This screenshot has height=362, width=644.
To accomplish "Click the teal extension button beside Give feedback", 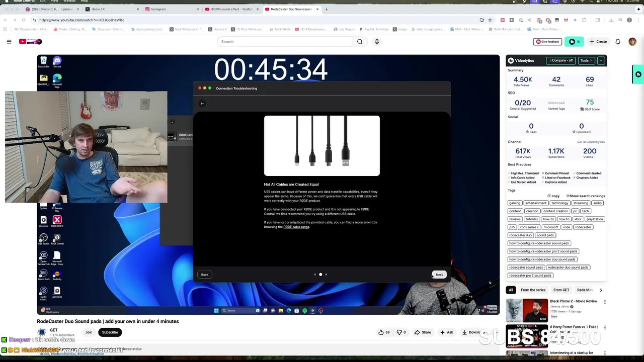I will pyautogui.click(x=574, y=41).
